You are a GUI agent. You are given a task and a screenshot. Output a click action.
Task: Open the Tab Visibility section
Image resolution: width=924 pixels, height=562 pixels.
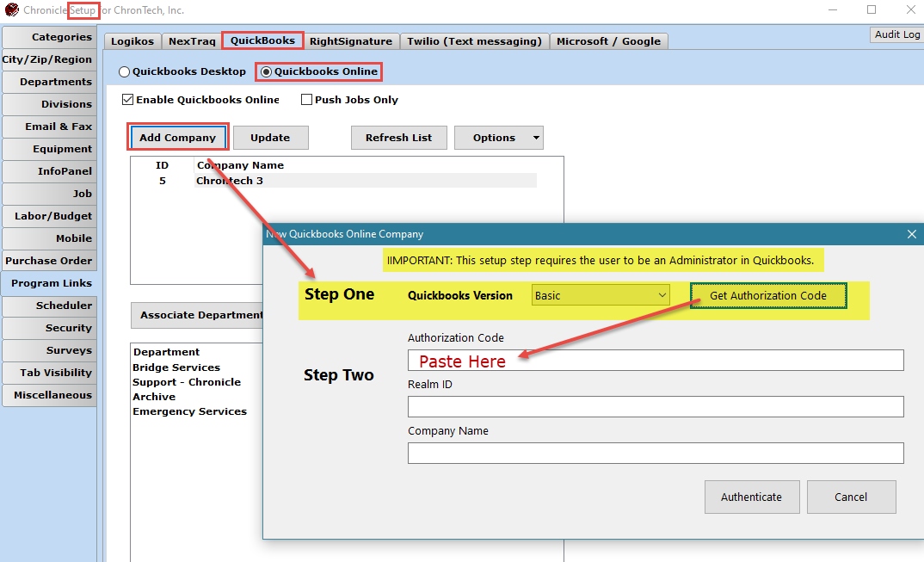pos(49,373)
